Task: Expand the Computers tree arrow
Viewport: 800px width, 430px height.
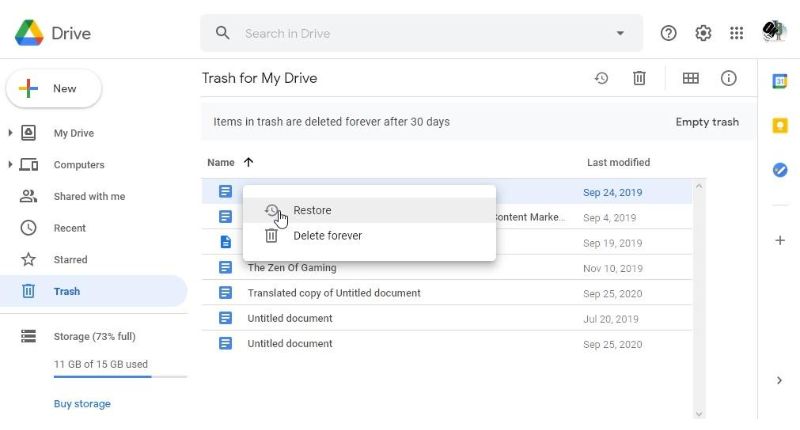Action: tap(11, 165)
